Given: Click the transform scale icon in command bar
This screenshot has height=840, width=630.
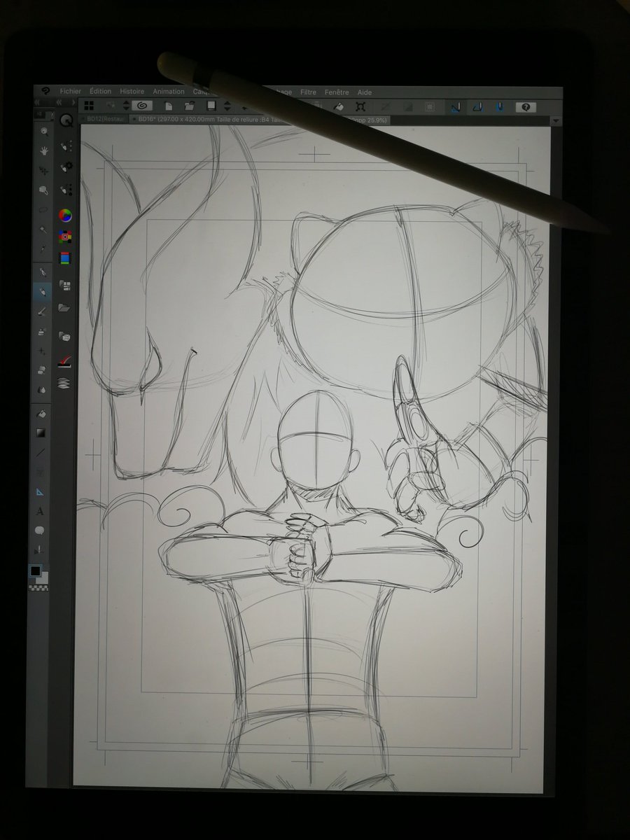Looking at the screenshot, I should (360, 106).
